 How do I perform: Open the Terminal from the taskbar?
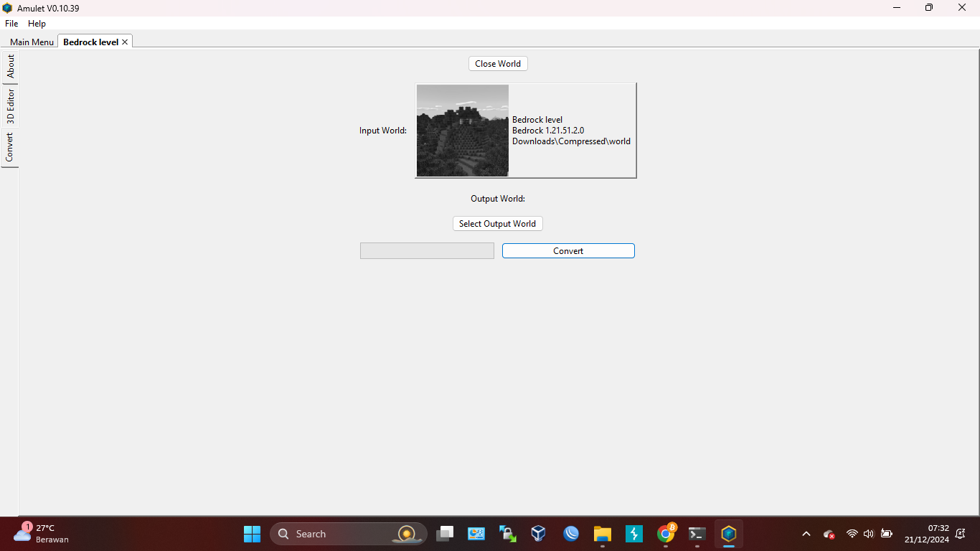pyautogui.click(x=697, y=534)
